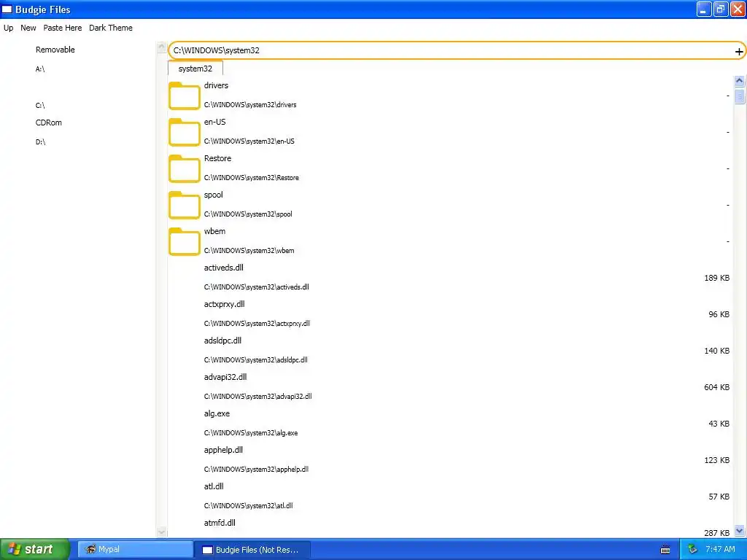Screen dimensions: 747x560
Task: Open the Windows start menu
Action: pos(35,550)
